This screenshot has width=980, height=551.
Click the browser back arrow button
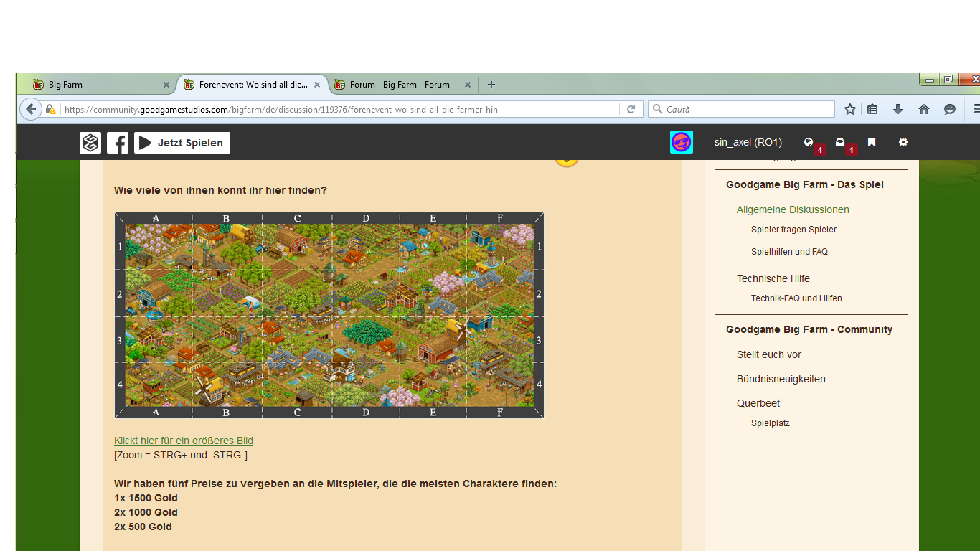31,109
